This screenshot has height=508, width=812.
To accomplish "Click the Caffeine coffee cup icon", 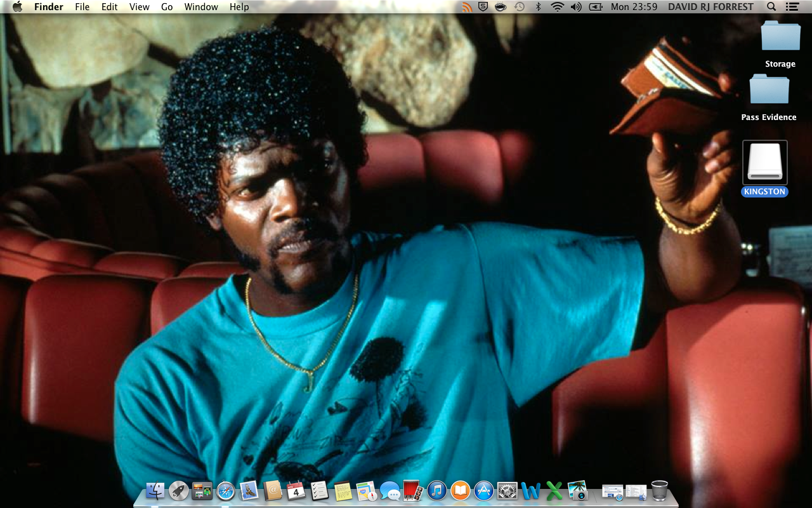I will click(x=501, y=7).
